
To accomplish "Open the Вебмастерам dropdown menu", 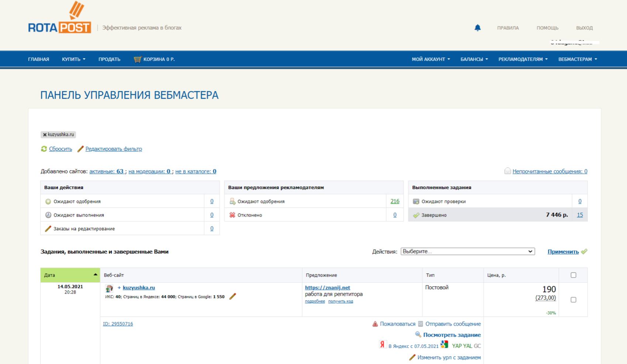I will pyautogui.click(x=577, y=59).
